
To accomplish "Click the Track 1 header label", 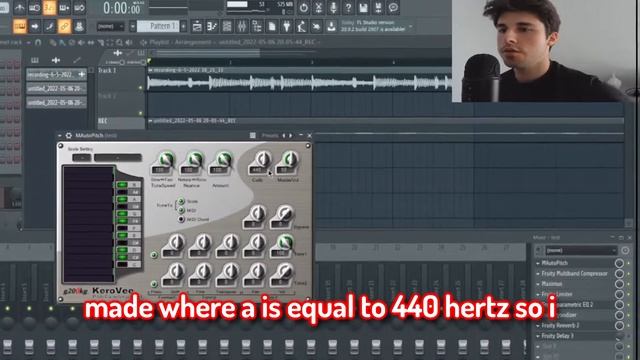I will tap(107, 71).
